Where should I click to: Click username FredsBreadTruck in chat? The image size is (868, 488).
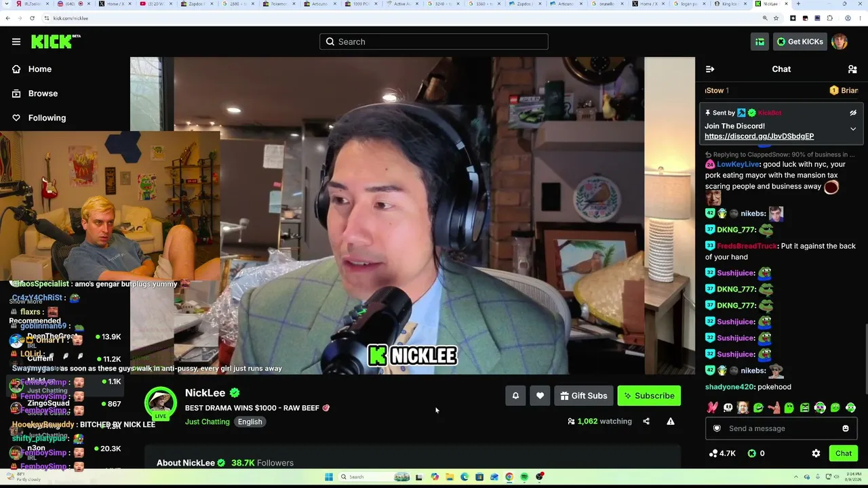[747, 246]
